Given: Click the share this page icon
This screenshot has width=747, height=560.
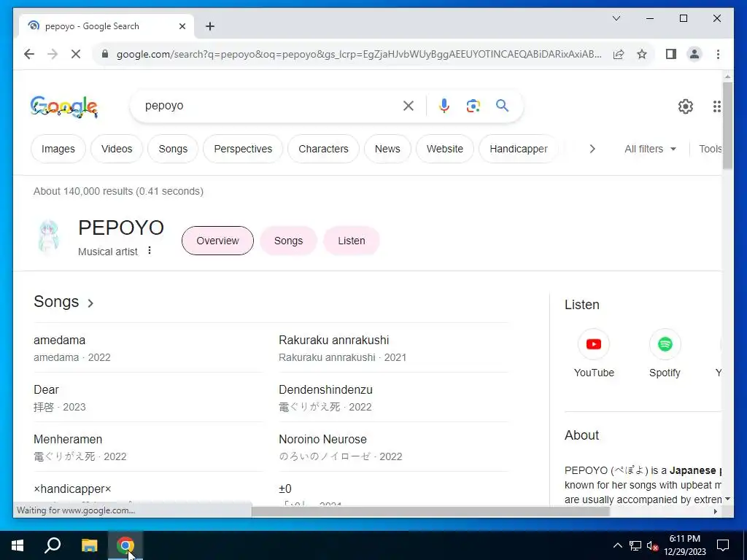Looking at the screenshot, I should (619, 54).
